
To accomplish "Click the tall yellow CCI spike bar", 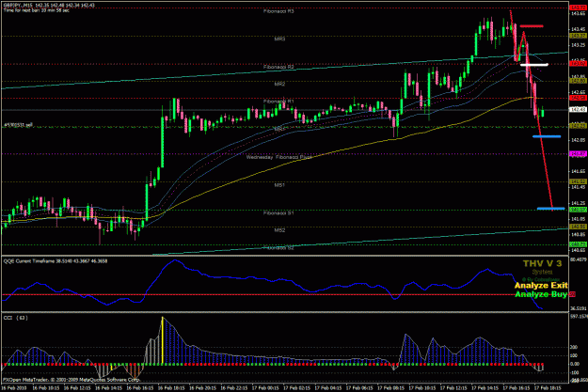I will [x=163, y=340].
